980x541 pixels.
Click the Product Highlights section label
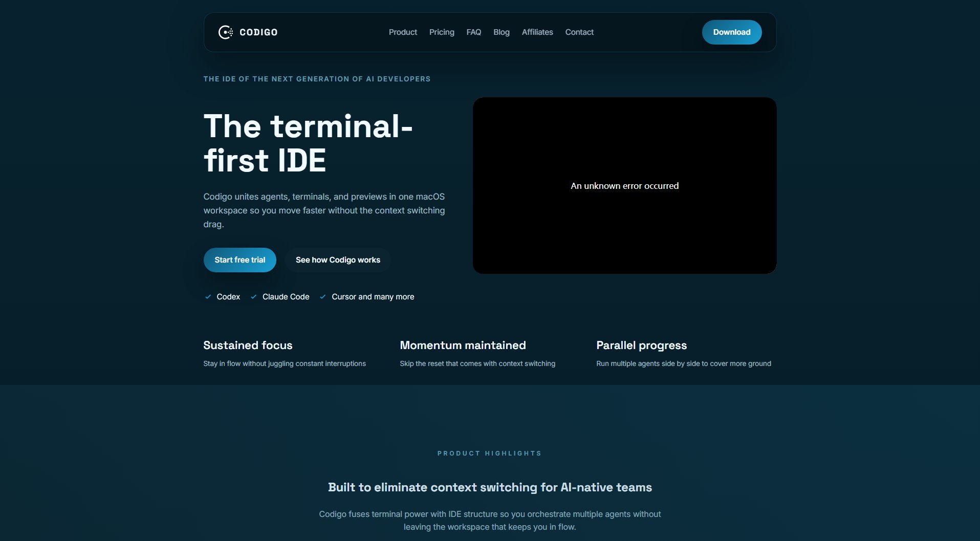click(x=489, y=453)
